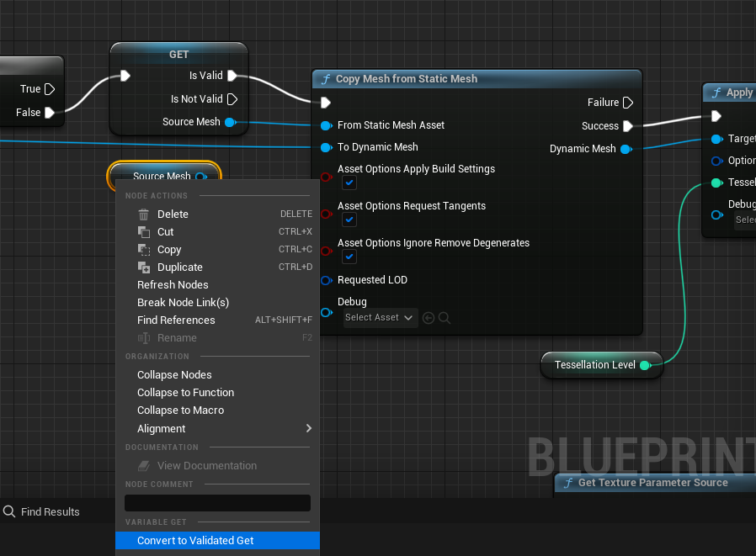
Task: Click the GET node input execution pin
Action: point(125,76)
